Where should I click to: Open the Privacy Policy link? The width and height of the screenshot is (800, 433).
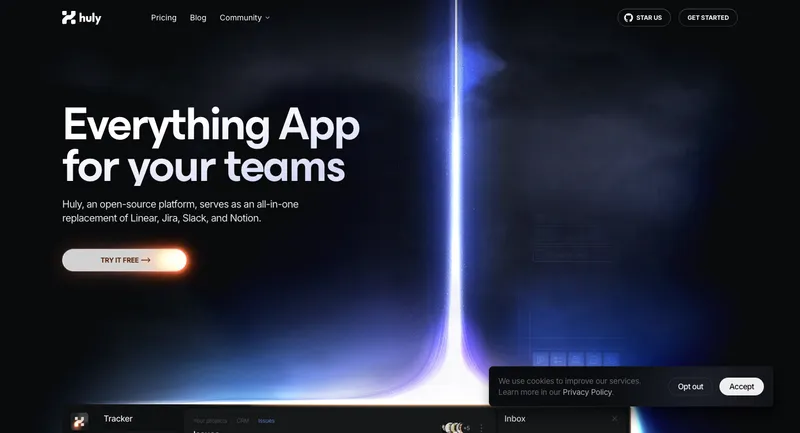[587, 392]
